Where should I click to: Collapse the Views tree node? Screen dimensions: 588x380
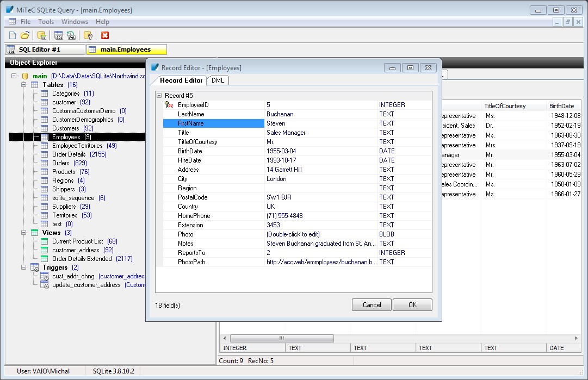24,233
